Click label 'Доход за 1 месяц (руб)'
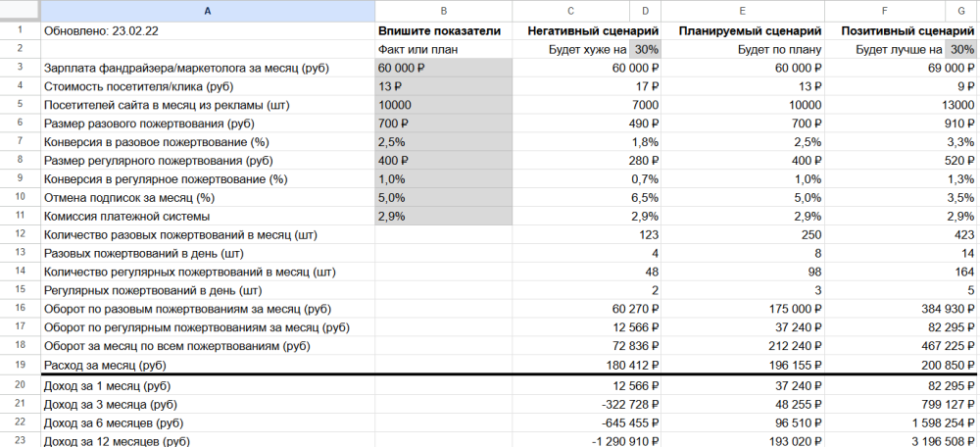 [107, 385]
